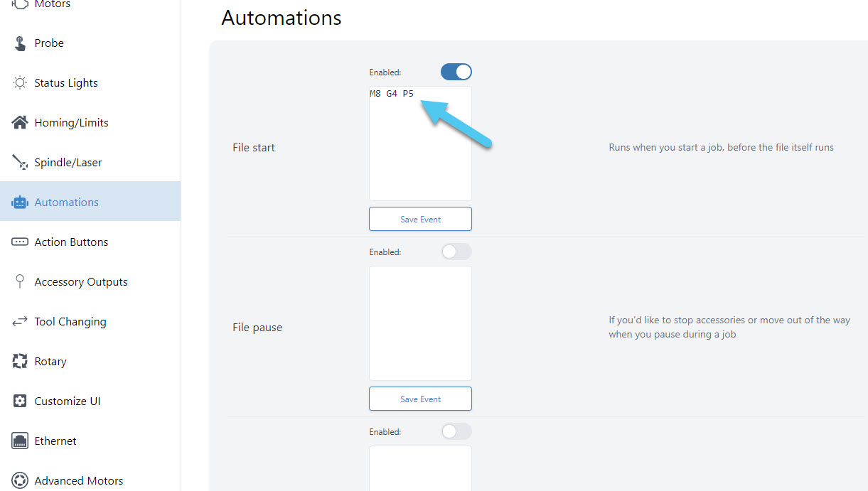Click the Spindle/Laser tool icon

point(20,163)
